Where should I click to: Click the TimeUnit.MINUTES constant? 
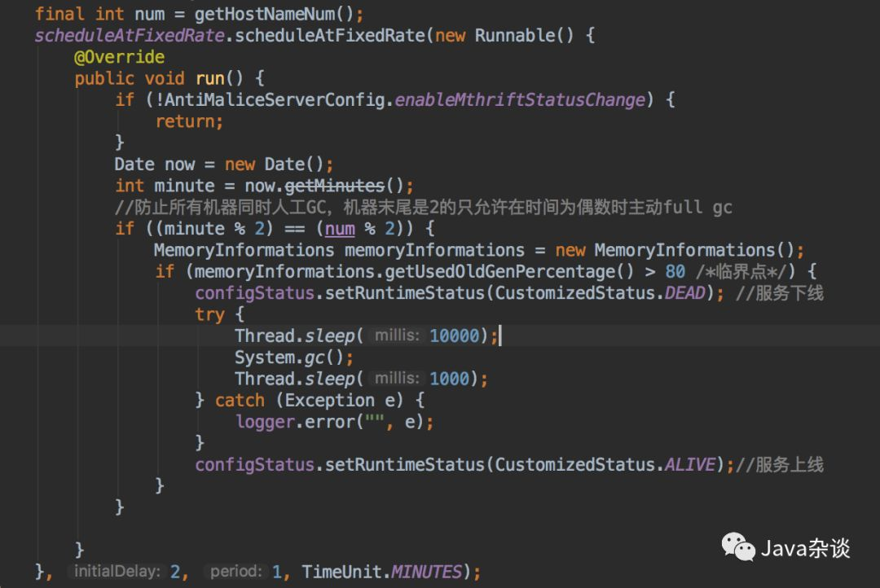point(382,572)
